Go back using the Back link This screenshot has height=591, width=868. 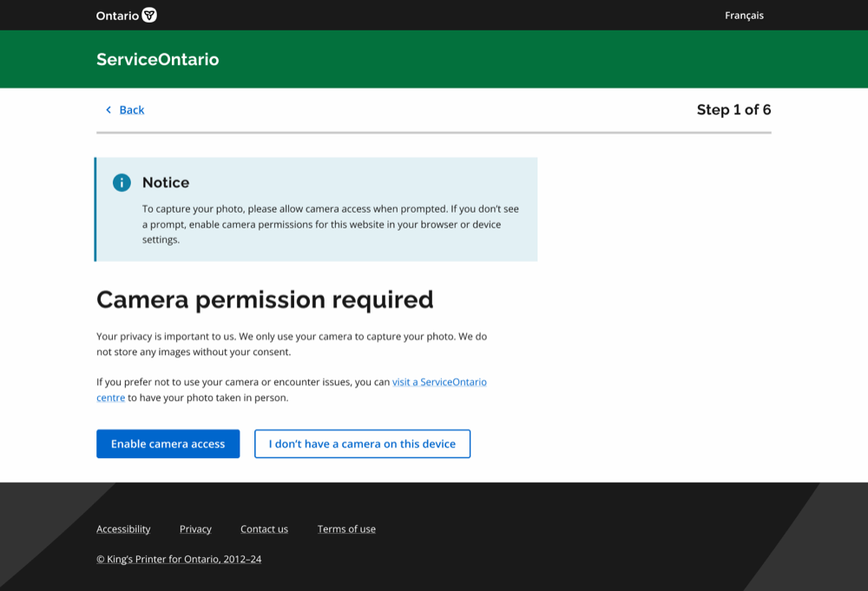click(132, 109)
